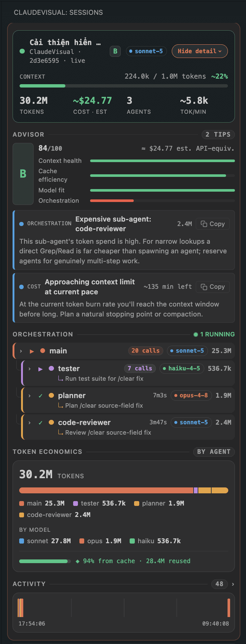Click the context usage progress bar
Image resolution: width=246 pixels, height=644 pixels.
(x=124, y=86)
